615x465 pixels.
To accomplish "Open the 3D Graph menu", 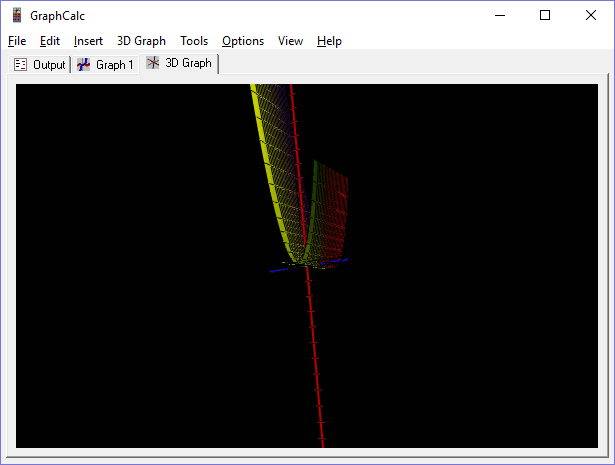I will (x=141, y=41).
